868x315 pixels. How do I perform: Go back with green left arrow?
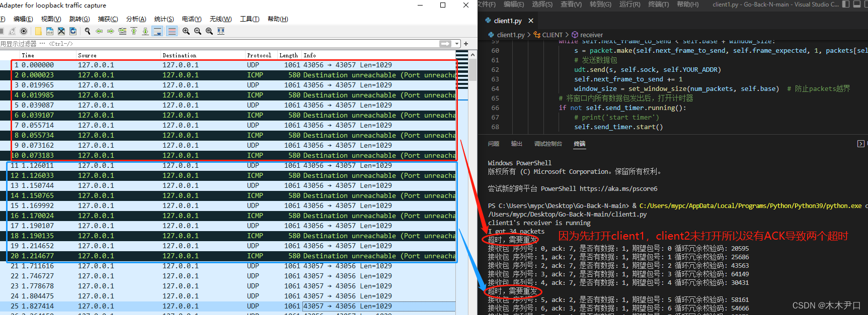coord(99,31)
